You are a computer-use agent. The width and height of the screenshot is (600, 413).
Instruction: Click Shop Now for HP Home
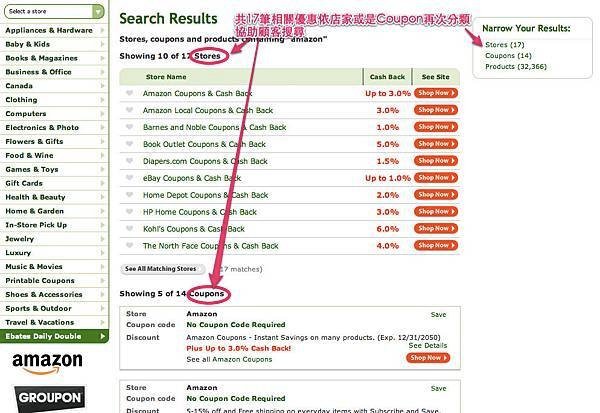click(436, 211)
